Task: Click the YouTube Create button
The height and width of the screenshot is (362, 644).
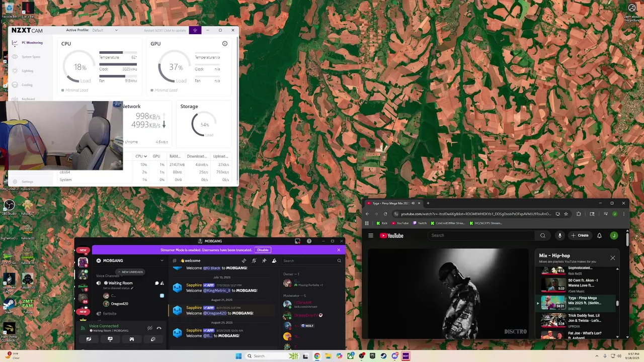Action: 580,235
